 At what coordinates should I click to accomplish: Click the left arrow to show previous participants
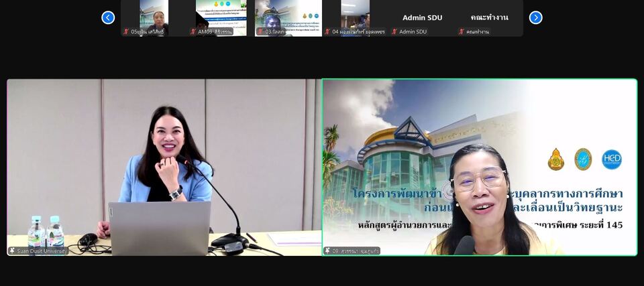point(108,17)
